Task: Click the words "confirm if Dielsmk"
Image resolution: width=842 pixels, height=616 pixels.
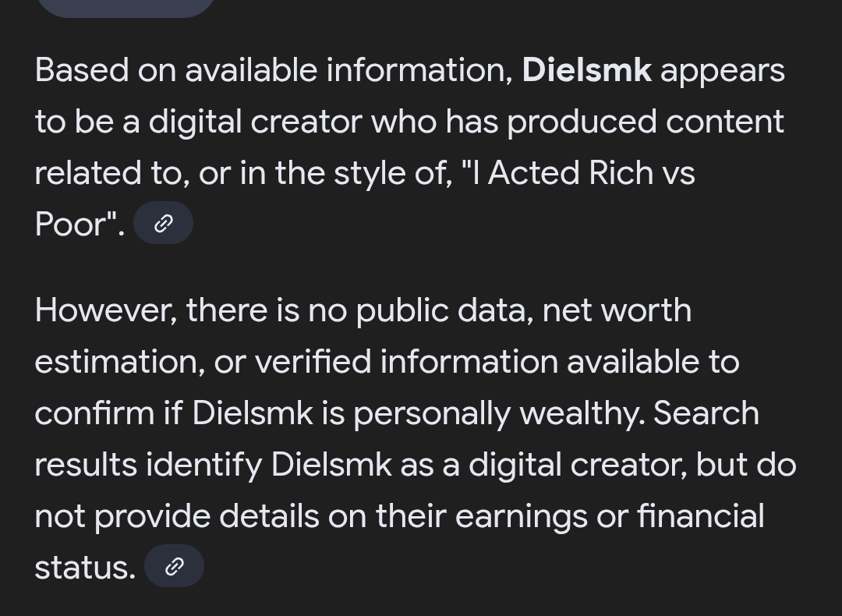Action: pos(174,413)
